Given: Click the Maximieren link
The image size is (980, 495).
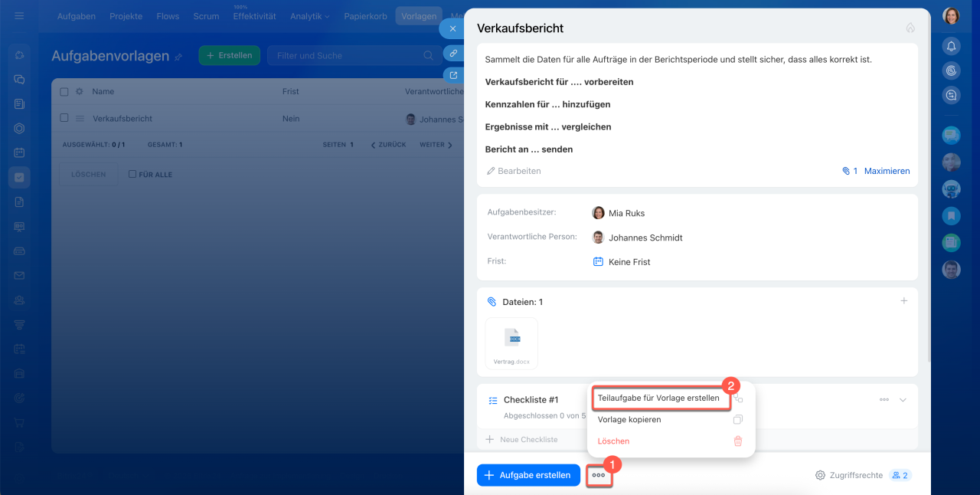Looking at the screenshot, I should [887, 171].
